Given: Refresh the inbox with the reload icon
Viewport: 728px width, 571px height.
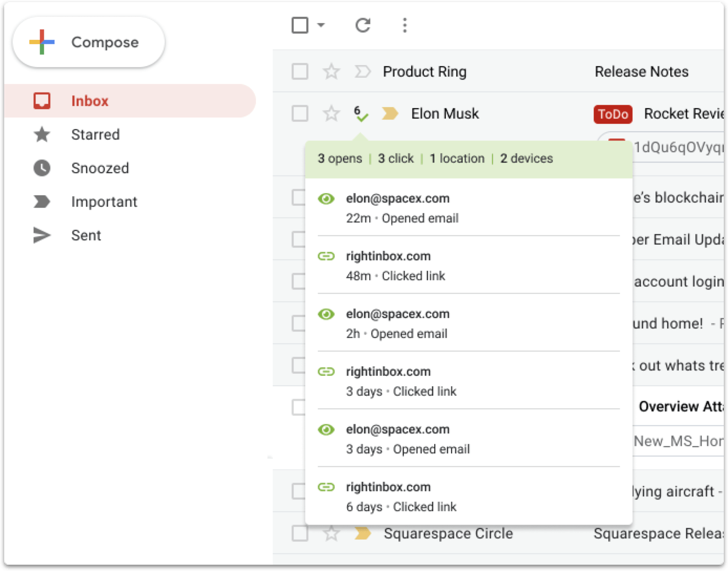Looking at the screenshot, I should coord(363,25).
